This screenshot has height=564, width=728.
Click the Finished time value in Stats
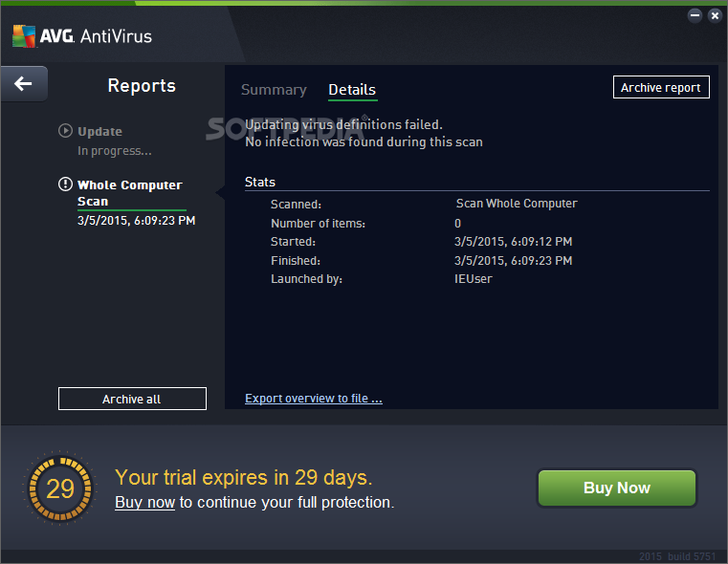click(x=513, y=261)
